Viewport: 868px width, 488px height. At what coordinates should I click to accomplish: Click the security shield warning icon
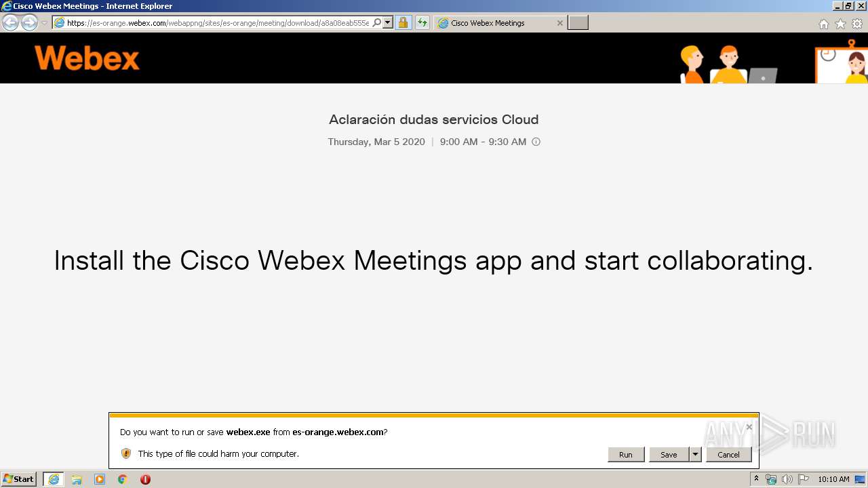(126, 453)
